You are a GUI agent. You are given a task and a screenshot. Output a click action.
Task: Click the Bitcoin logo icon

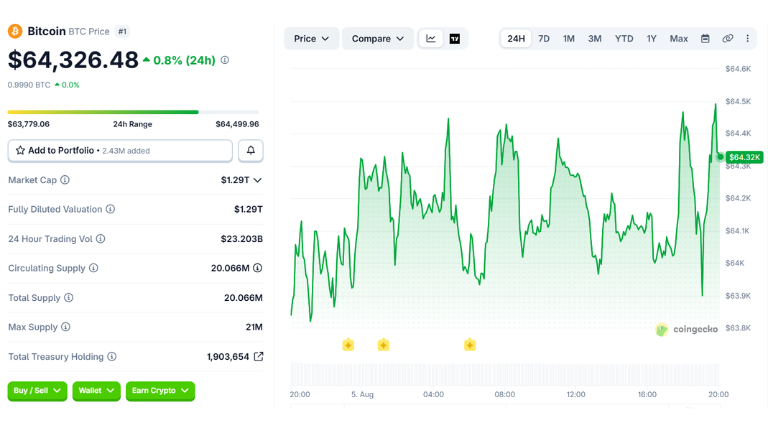point(15,31)
